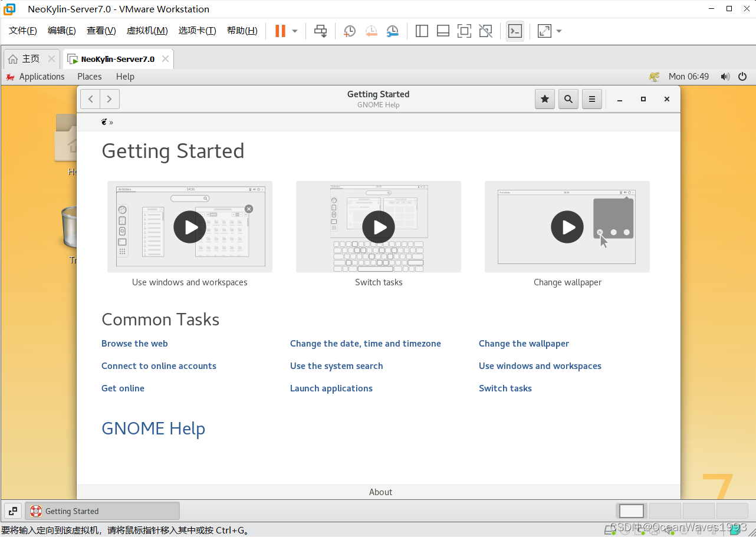Open the snapshot manager wrench clock icon
756x537 pixels.
tap(392, 31)
